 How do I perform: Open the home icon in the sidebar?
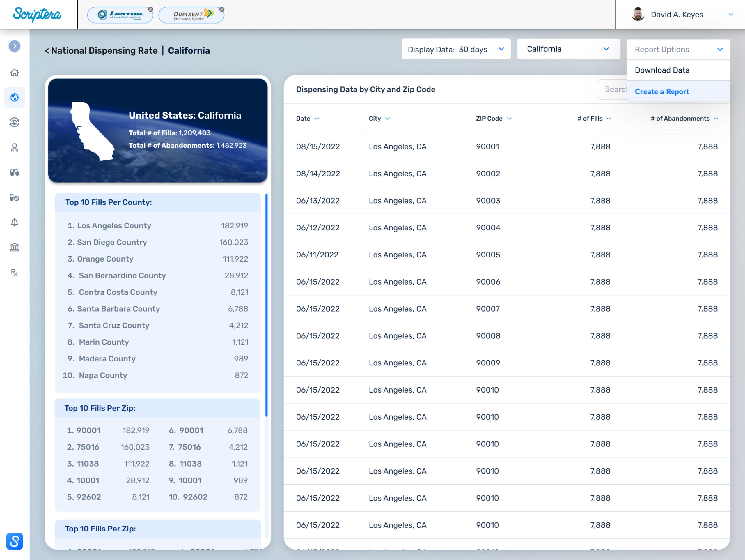pos(15,73)
